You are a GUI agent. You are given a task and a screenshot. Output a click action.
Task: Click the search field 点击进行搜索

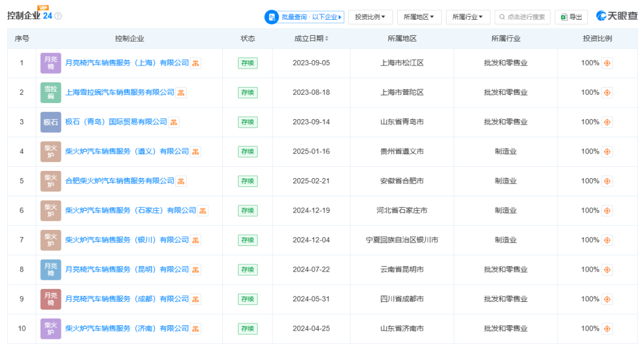pos(521,17)
